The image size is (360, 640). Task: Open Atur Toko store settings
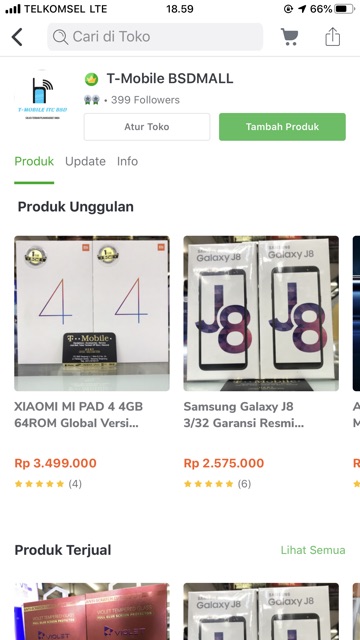147,127
